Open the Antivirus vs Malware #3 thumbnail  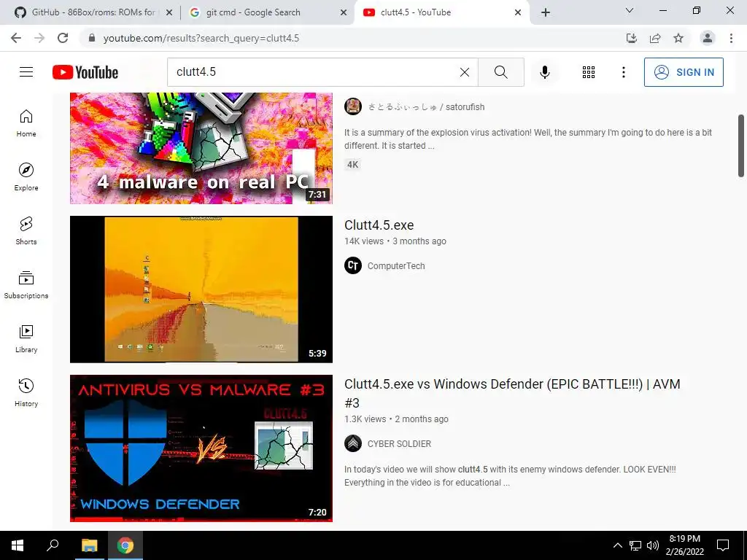click(x=201, y=448)
